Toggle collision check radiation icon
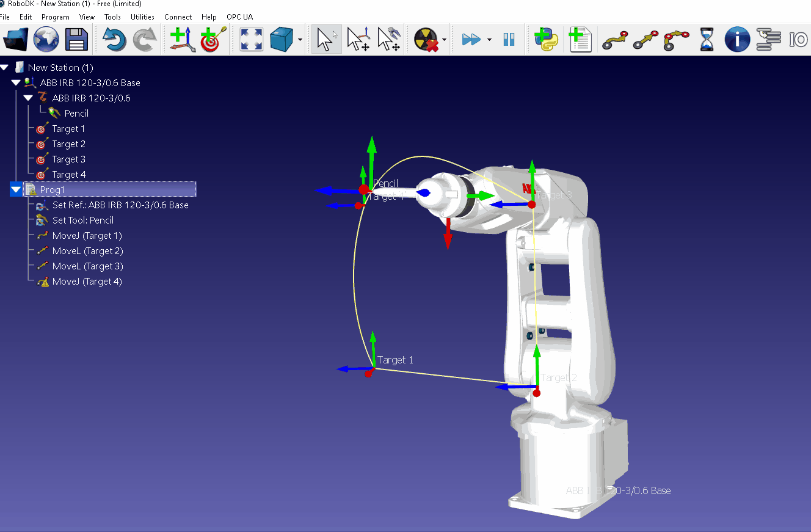The height and width of the screenshot is (532, 811). [x=426, y=40]
